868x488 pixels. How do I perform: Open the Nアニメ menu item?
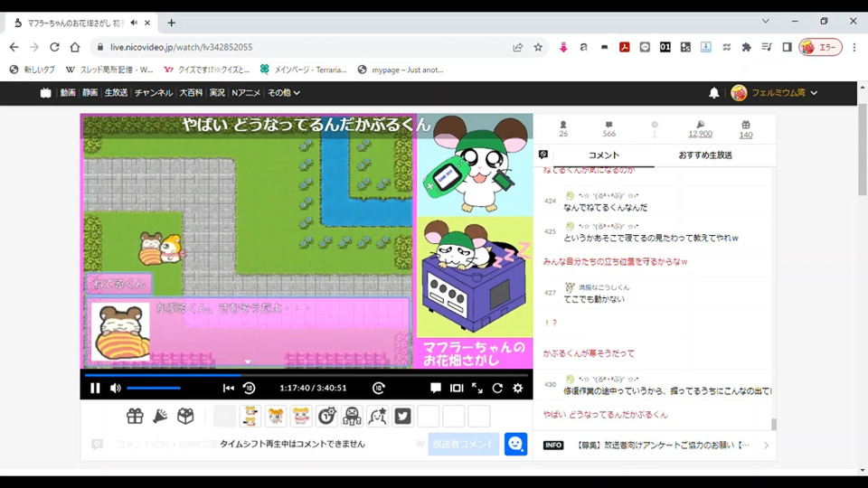click(246, 93)
